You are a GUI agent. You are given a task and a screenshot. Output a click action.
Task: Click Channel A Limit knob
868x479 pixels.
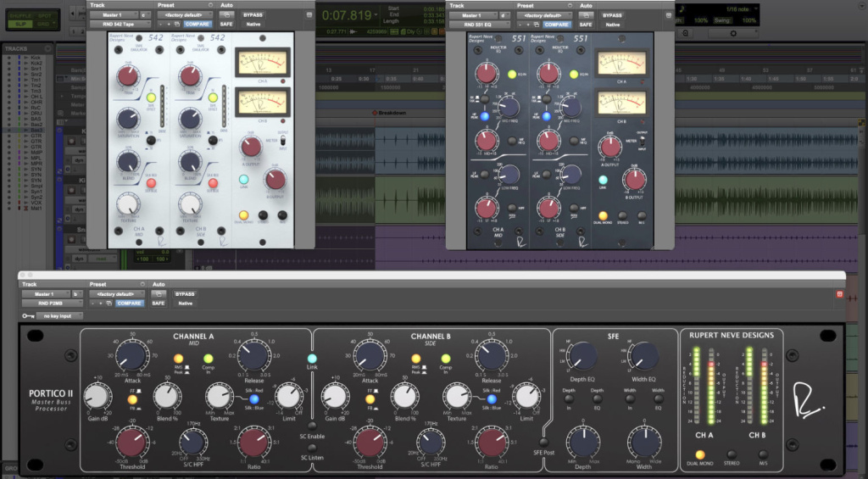pos(289,397)
